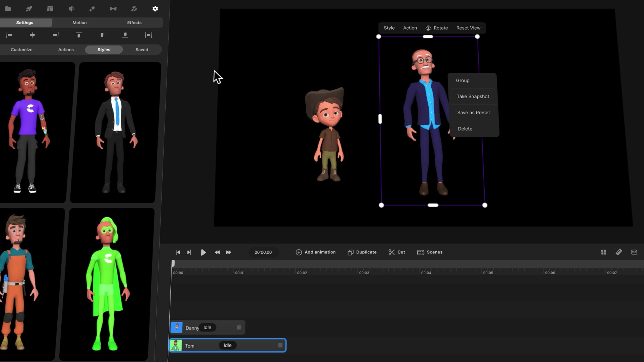Jump to the previous keyframe/start
The width and height of the screenshot is (644, 362).
coord(178,252)
